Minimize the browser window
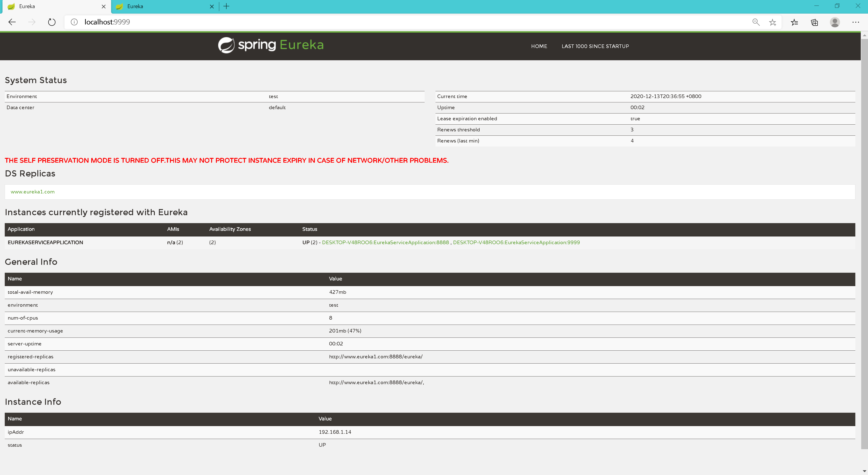Screen dimensions: 868x475 click(x=816, y=6)
